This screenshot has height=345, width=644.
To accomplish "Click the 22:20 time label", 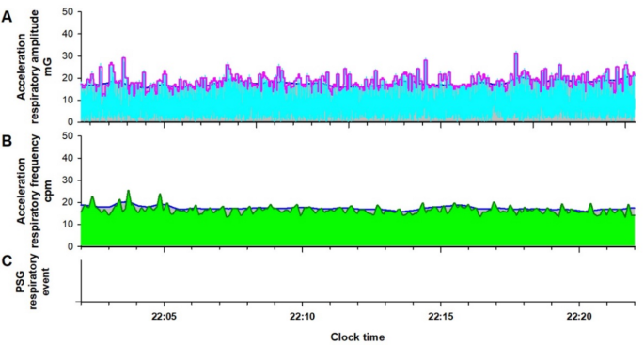I will (x=579, y=317).
